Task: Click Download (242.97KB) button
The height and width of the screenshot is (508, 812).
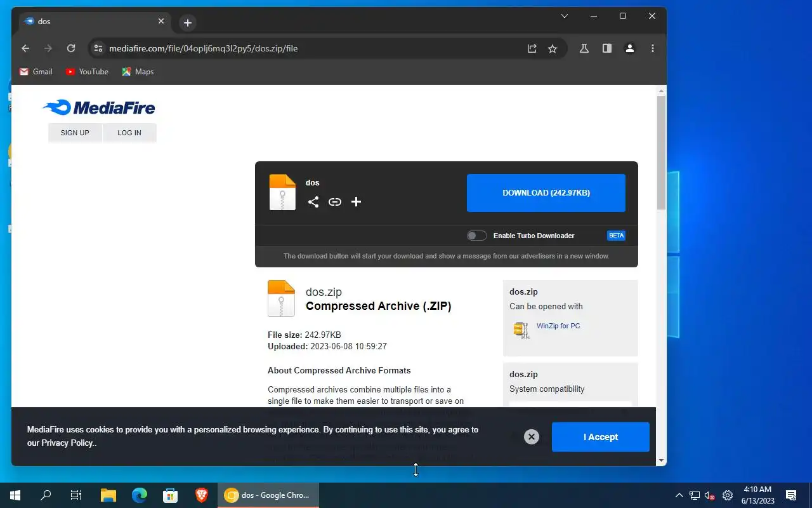Action: pos(546,193)
